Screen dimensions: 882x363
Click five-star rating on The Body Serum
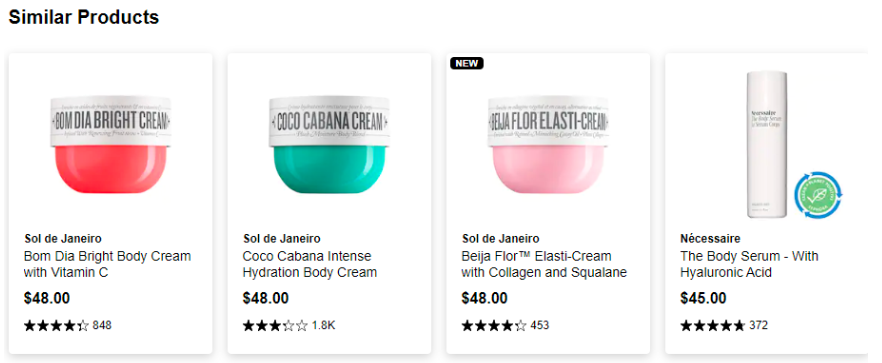[713, 325]
